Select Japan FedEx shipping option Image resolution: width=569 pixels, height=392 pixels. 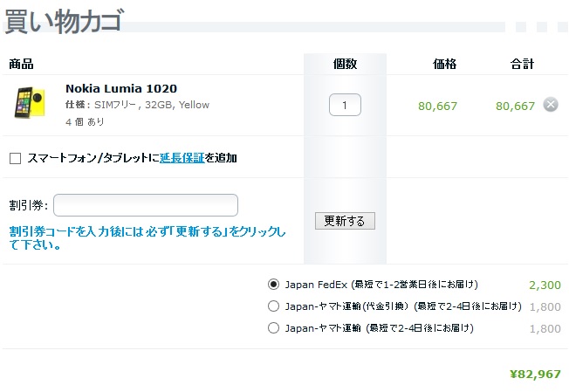(273, 285)
